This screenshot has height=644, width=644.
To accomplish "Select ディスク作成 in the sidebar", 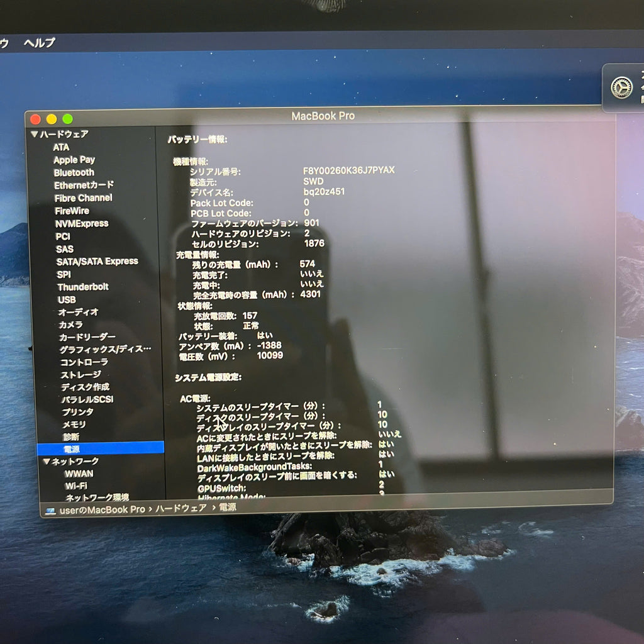I will pos(86,387).
